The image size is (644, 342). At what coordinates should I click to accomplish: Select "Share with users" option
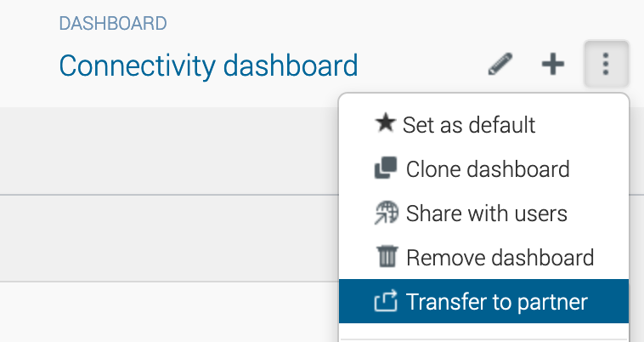(486, 214)
